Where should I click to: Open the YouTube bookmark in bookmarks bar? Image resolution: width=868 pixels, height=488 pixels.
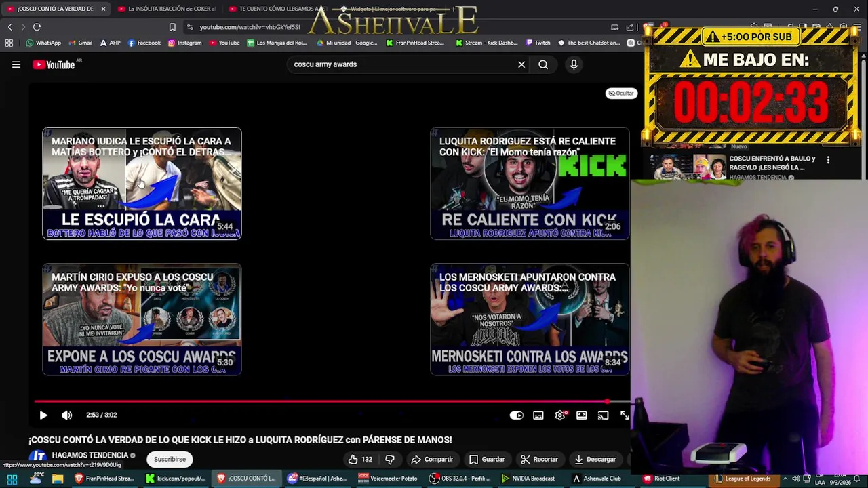pos(224,43)
